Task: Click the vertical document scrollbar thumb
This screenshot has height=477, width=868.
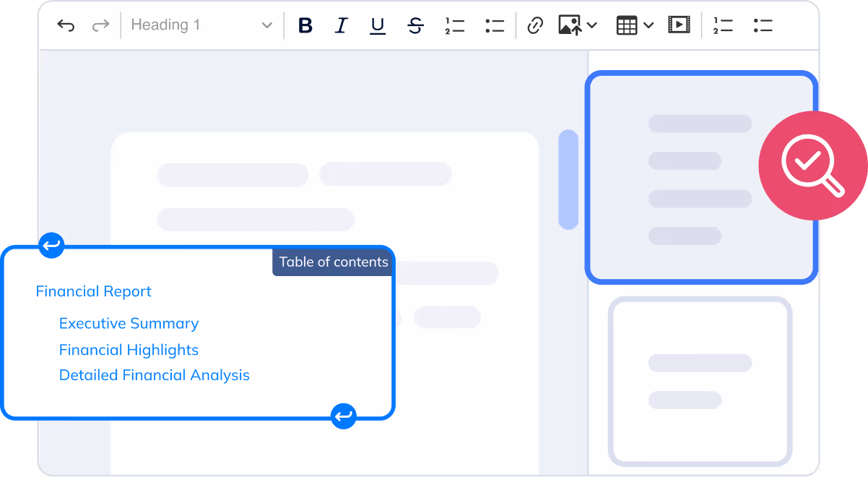Action: (x=568, y=179)
